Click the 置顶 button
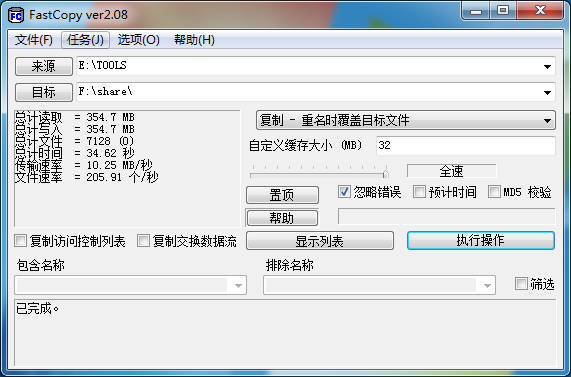571x377 pixels. [282, 195]
